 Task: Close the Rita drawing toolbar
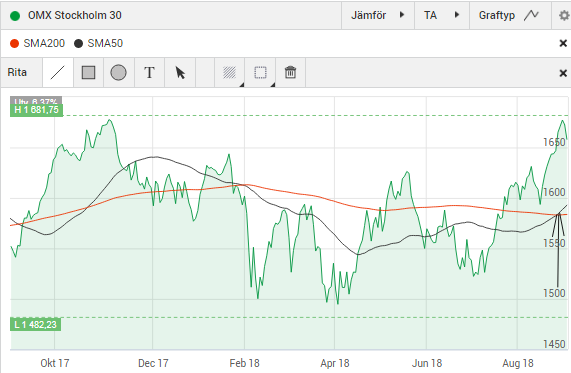(563, 73)
